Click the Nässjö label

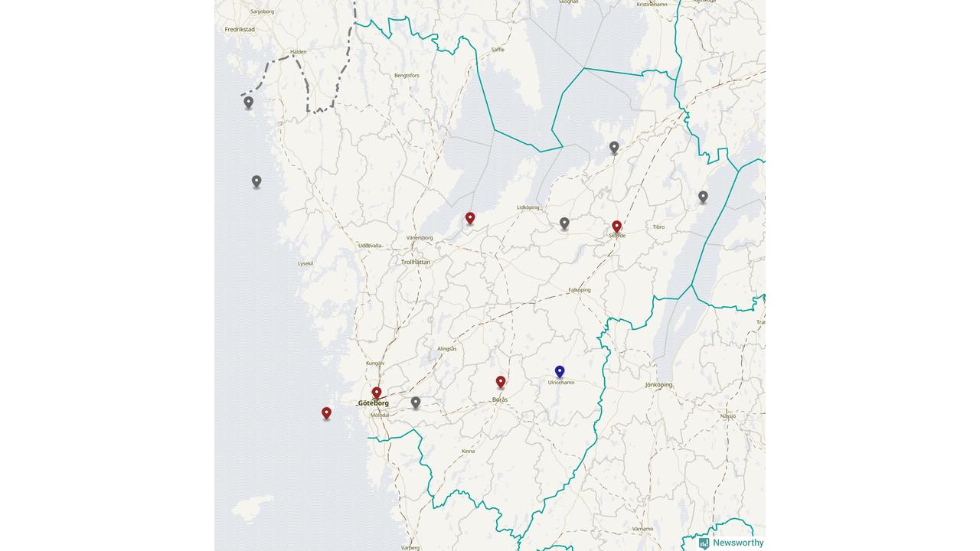pyautogui.click(x=727, y=416)
